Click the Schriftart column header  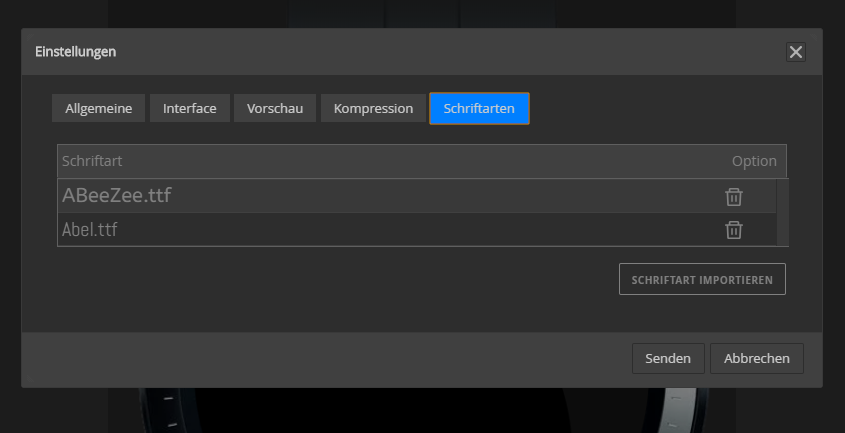pos(92,161)
